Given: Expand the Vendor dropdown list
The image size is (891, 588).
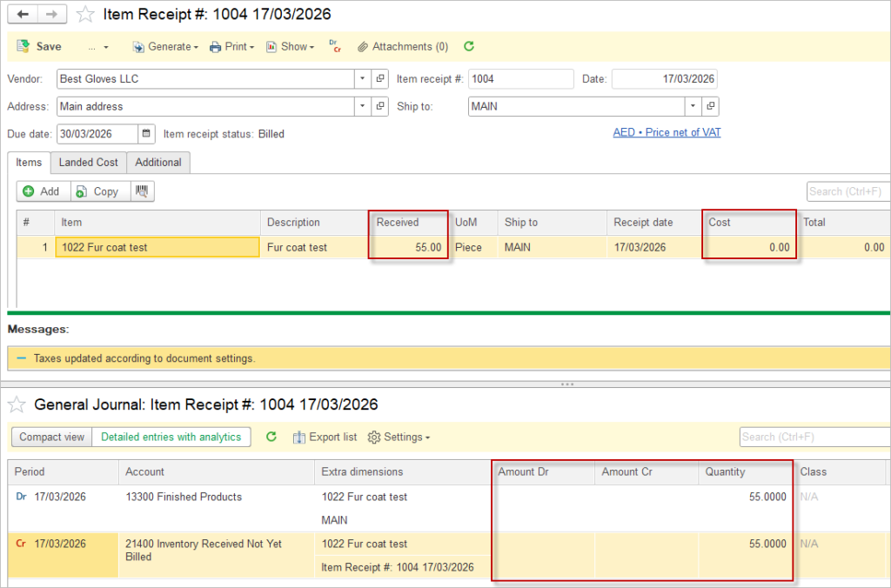Looking at the screenshot, I should coord(363,78).
